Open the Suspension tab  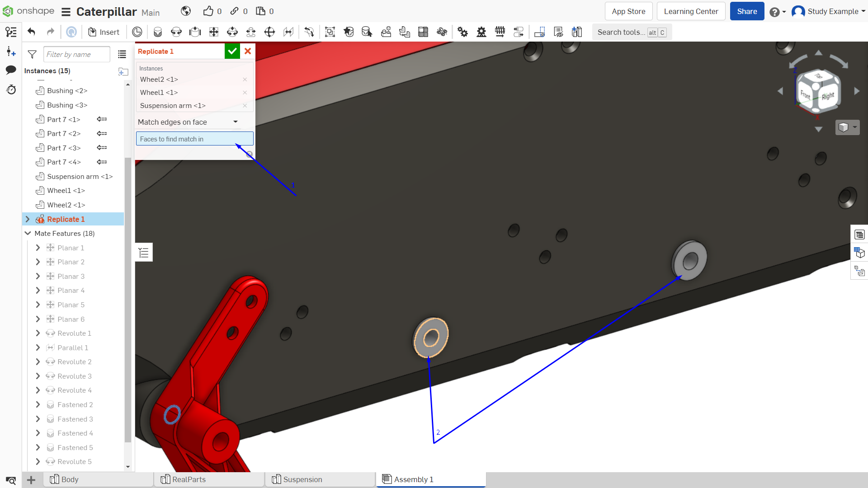(321, 479)
